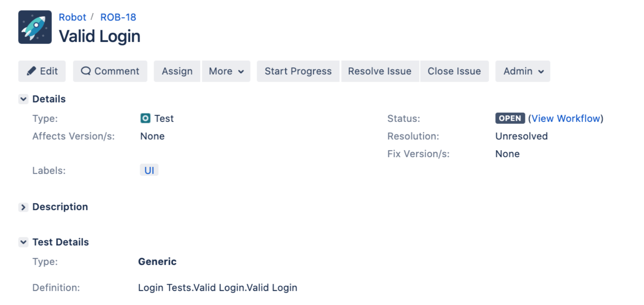The height and width of the screenshot is (305, 644).
Task: Click the Resolve Issue button
Action: [x=380, y=71]
